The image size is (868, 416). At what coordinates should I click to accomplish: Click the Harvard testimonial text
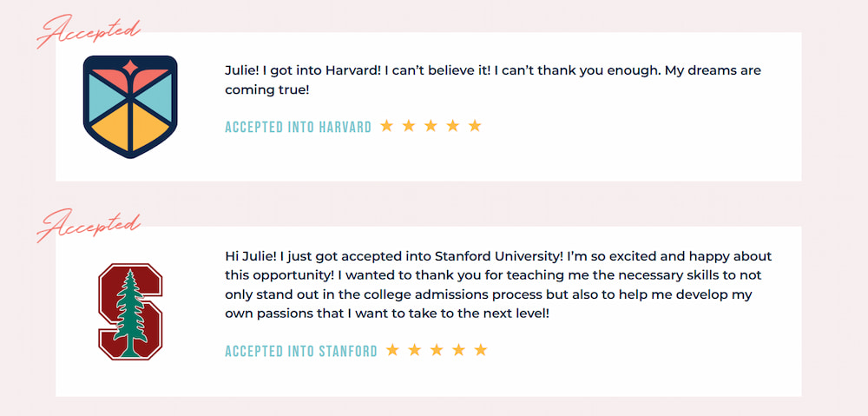pos(492,80)
